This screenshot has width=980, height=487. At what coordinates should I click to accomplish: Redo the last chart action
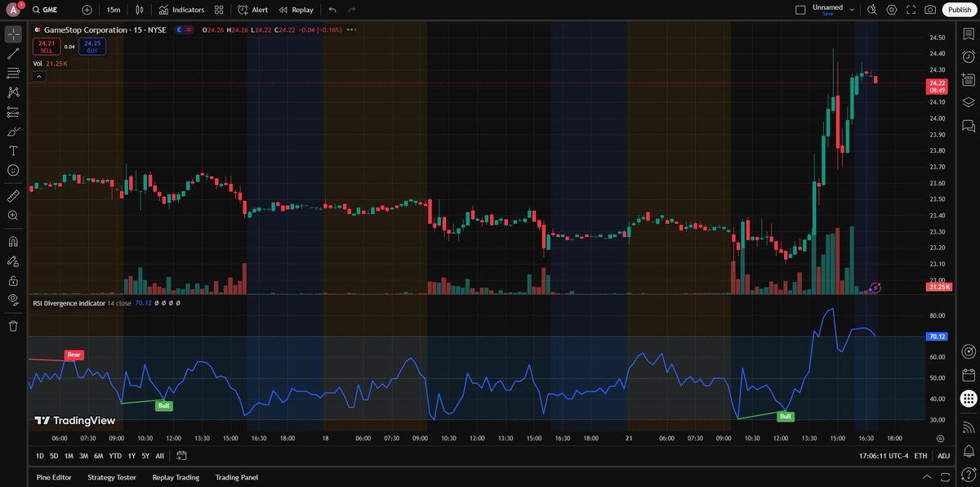352,10
